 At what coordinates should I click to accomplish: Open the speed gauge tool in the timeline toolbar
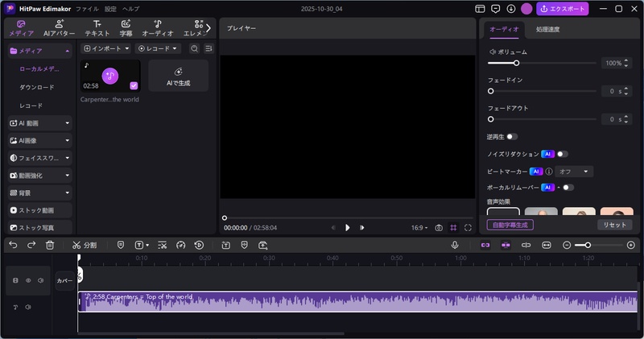(180, 246)
